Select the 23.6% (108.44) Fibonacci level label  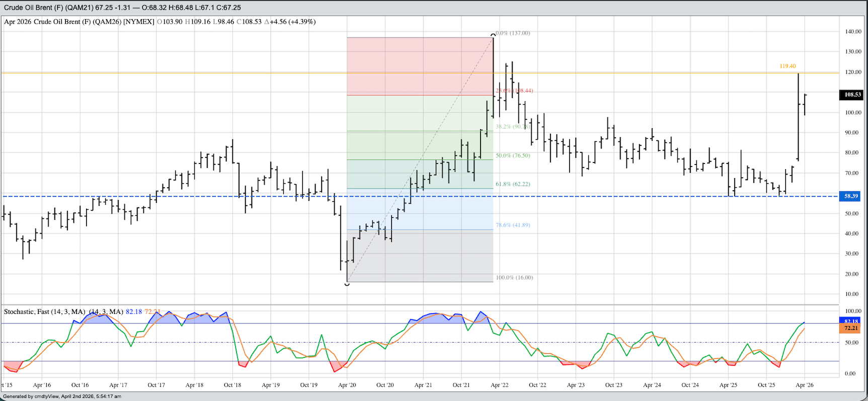[x=514, y=91]
